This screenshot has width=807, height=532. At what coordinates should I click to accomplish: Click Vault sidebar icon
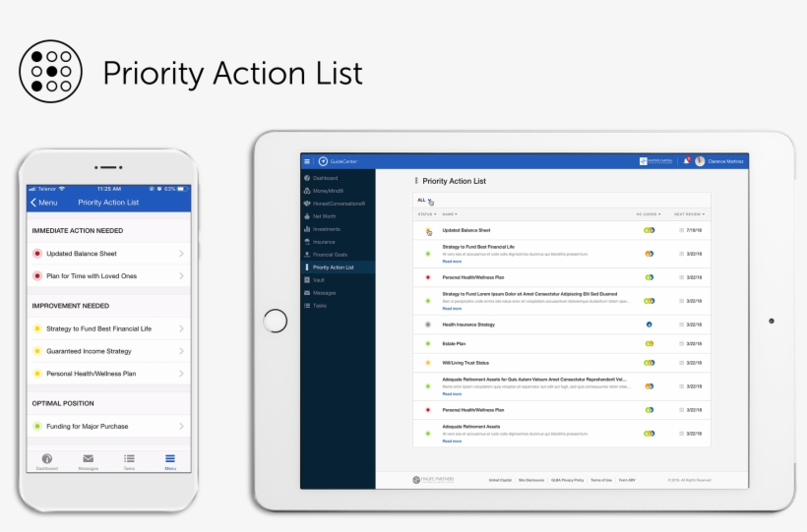[x=307, y=280]
